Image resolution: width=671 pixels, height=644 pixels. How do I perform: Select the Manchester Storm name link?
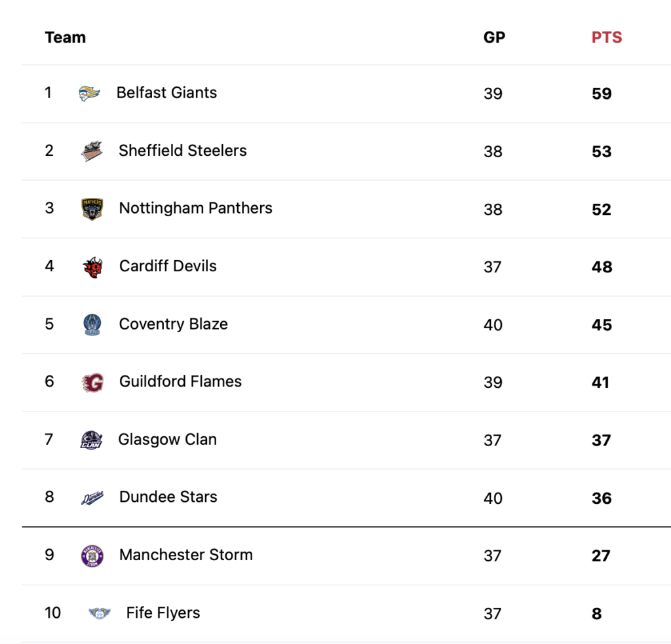pos(186,555)
